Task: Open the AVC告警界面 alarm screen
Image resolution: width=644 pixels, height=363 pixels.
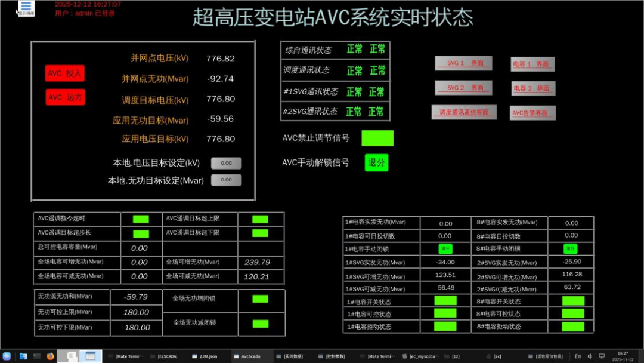Action: [x=532, y=112]
